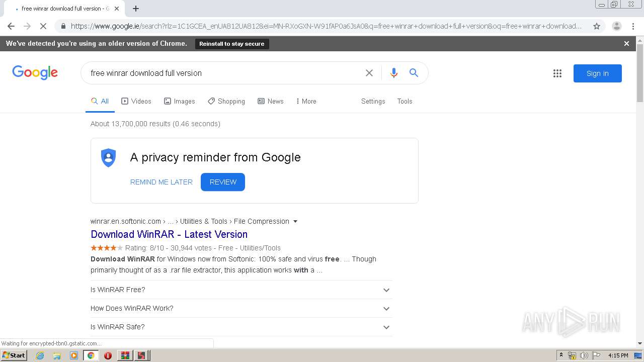Click the About 13,700,000 results text
The width and height of the screenshot is (644, 362).
click(155, 124)
